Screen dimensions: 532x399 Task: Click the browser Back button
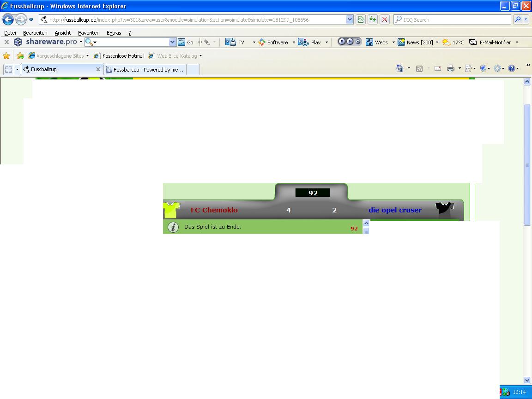(8, 20)
